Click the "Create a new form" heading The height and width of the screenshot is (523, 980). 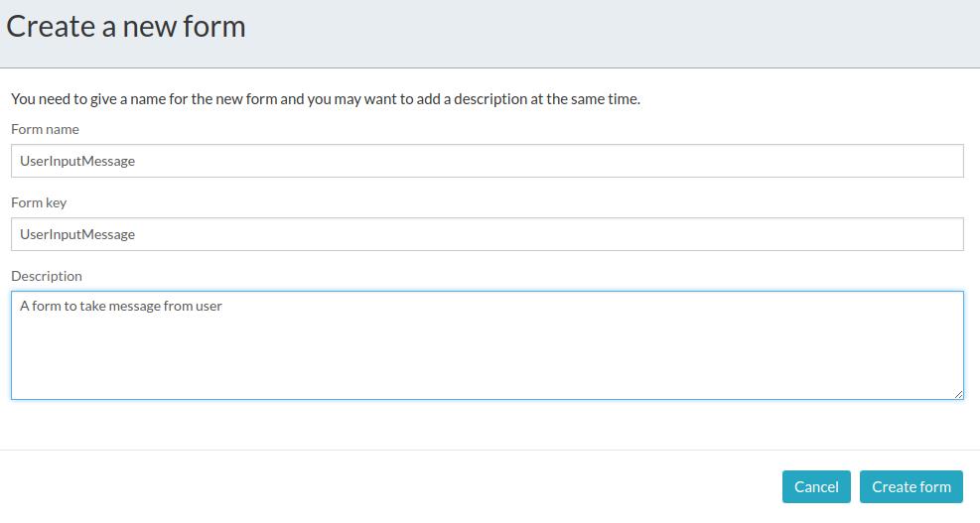click(x=126, y=27)
